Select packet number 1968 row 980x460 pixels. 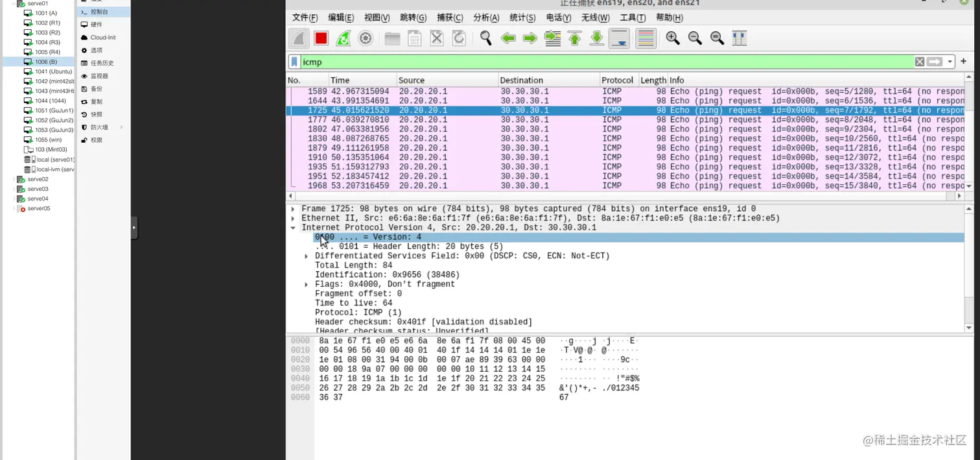[625, 186]
